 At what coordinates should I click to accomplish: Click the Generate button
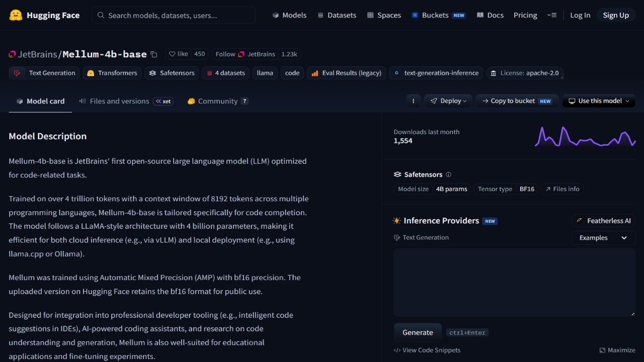click(x=418, y=332)
